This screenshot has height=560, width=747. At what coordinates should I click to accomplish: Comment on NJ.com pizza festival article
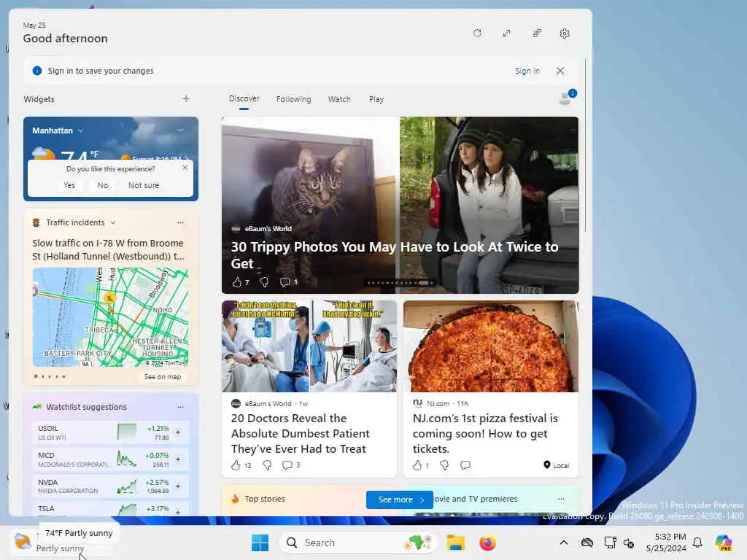(x=465, y=465)
